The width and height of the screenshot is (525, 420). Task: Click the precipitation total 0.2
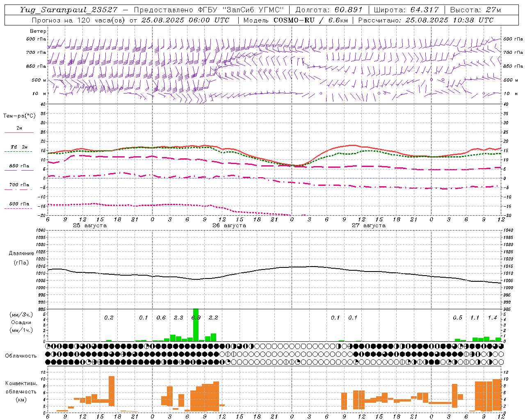coord(109,317)
